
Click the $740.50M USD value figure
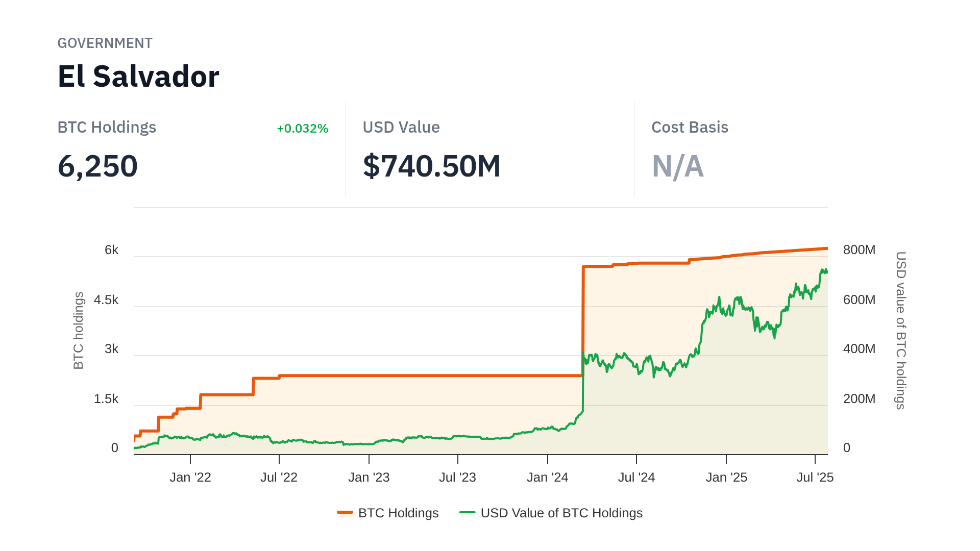pos(431,166)
